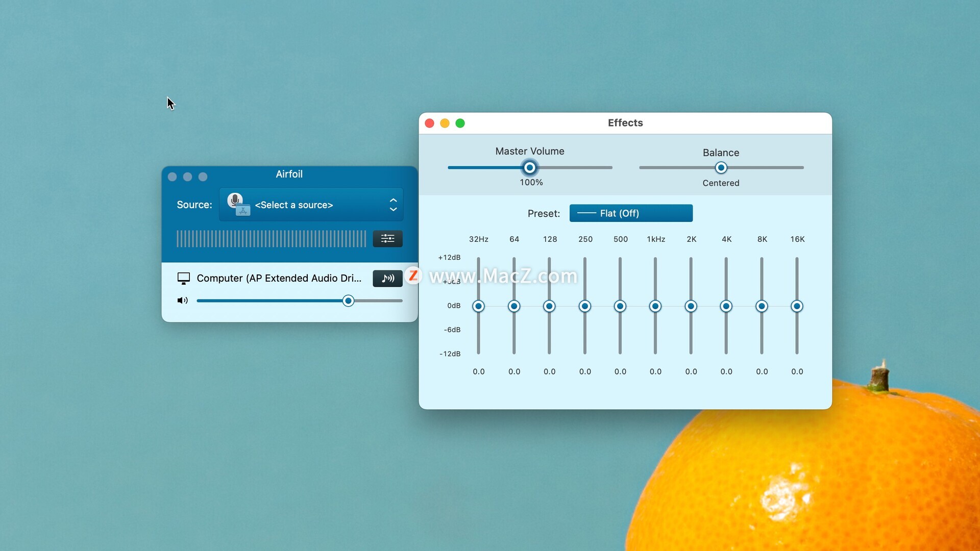Click the 0dB scale label

pos(454,306)
